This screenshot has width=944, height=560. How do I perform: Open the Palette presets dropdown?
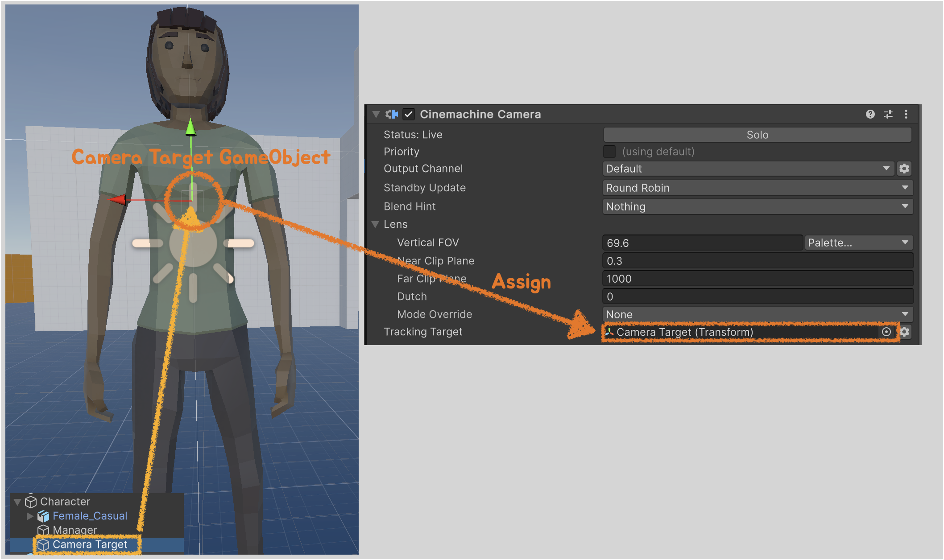click(x=858, y=243)
